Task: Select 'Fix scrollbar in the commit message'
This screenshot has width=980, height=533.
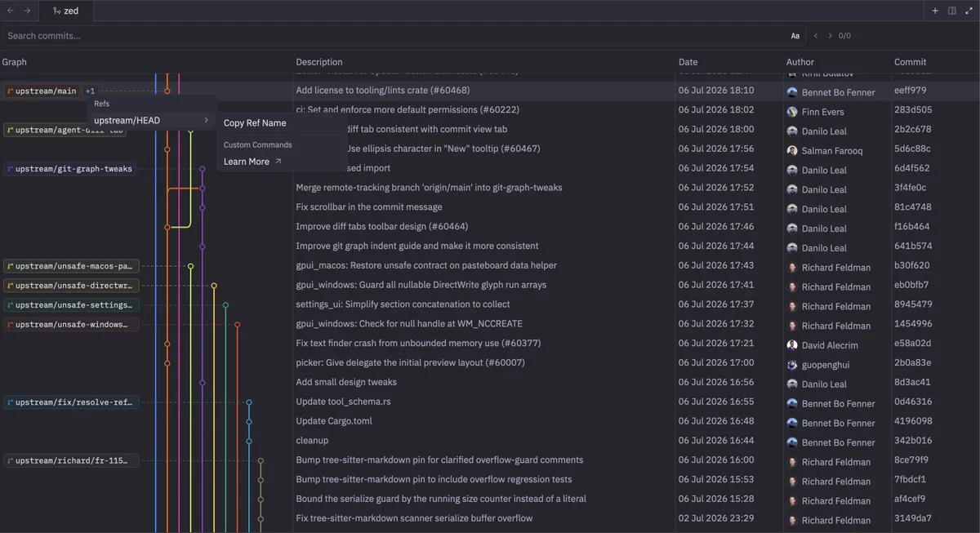Action: 369,207
